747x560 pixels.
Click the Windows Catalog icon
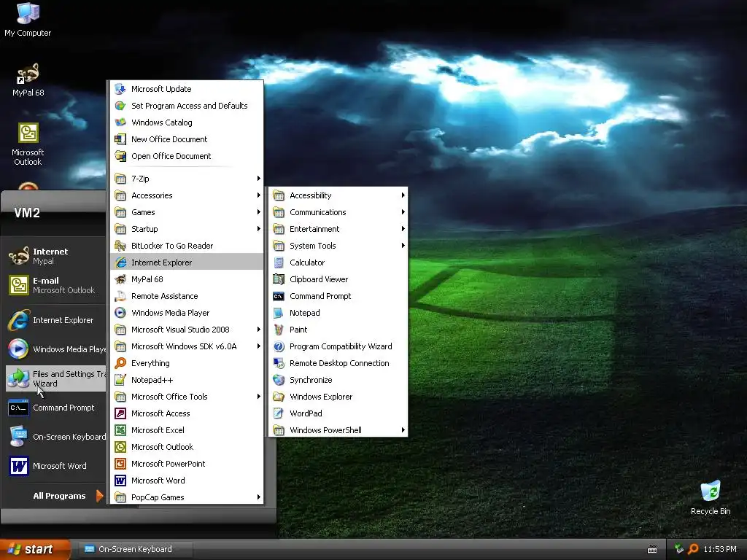click(120, 122)
